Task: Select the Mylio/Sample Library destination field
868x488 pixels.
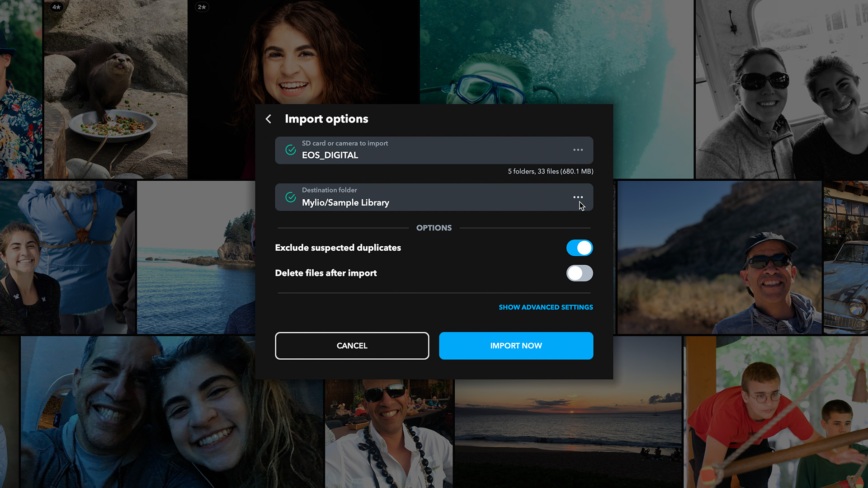Action: click(x=434, y=197)
